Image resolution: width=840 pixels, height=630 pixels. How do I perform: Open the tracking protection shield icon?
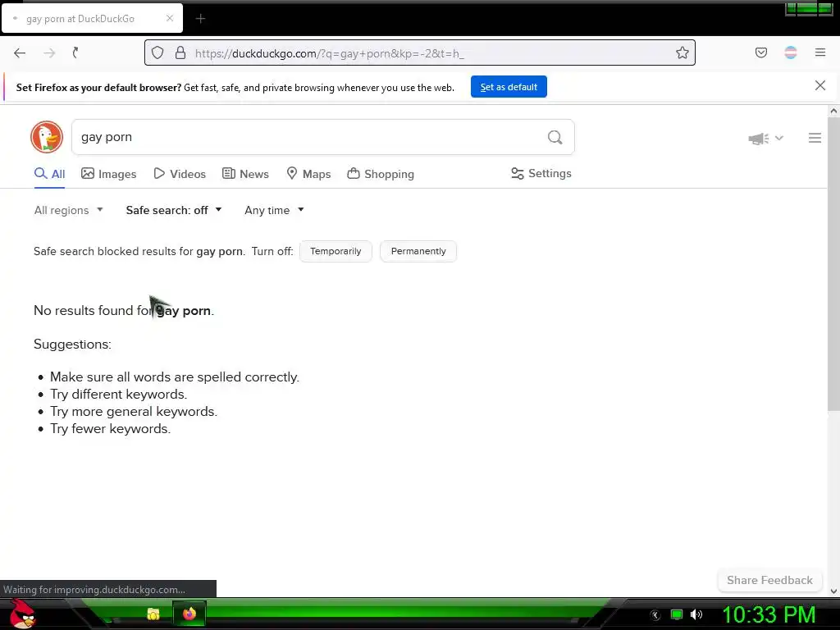157,52
